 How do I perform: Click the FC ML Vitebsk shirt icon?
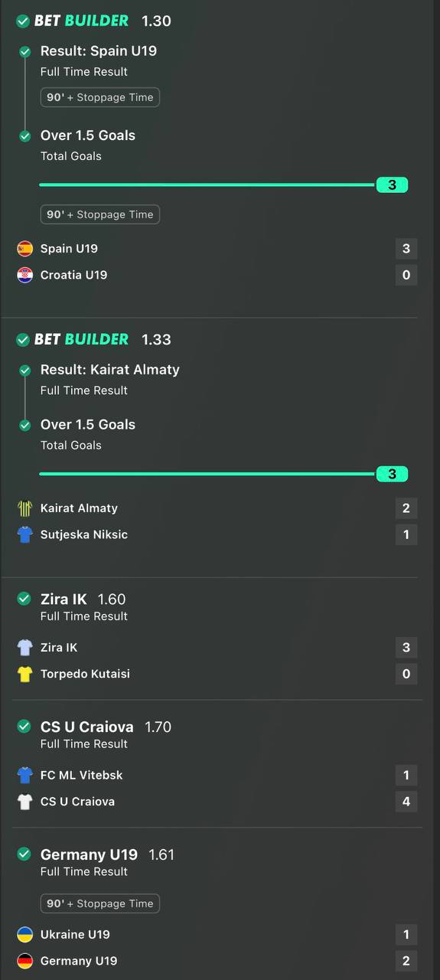pos(25,775)
